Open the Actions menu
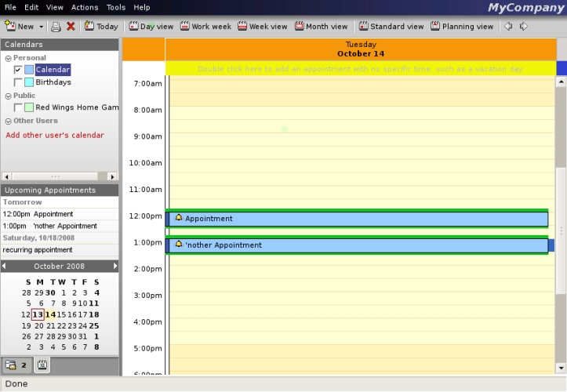This screenshot has height=392, width=567. click(x=85, y=7)
